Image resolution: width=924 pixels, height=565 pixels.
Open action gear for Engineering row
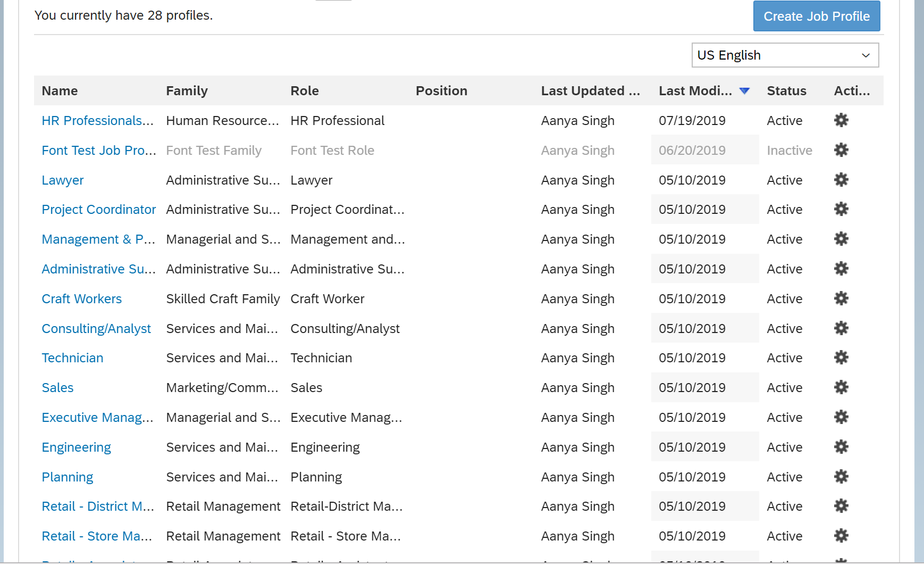pyautogui.click(x=841, y=447)
